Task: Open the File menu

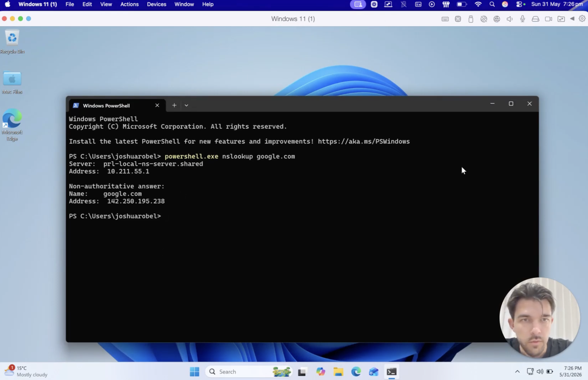Action: pos(70,4)
